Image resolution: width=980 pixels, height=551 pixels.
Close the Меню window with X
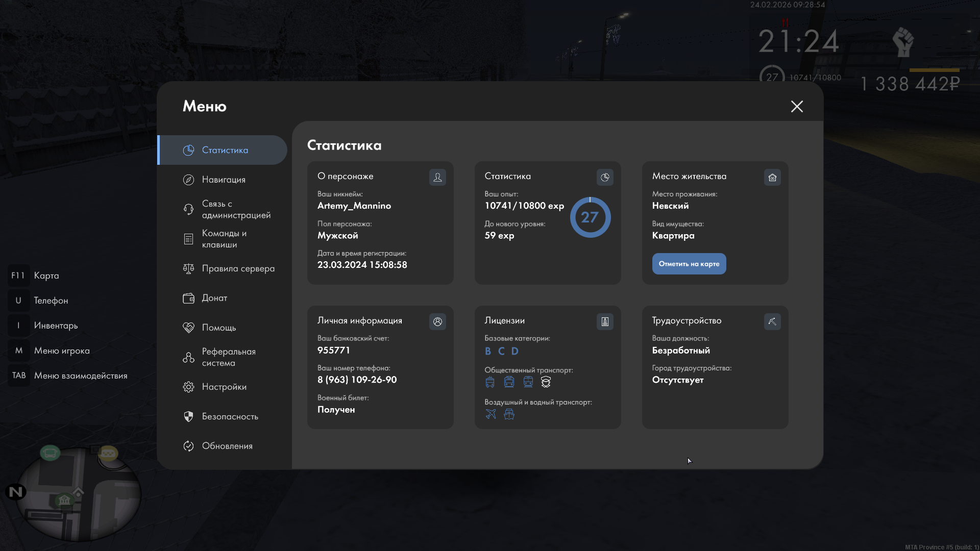point(797,106)
